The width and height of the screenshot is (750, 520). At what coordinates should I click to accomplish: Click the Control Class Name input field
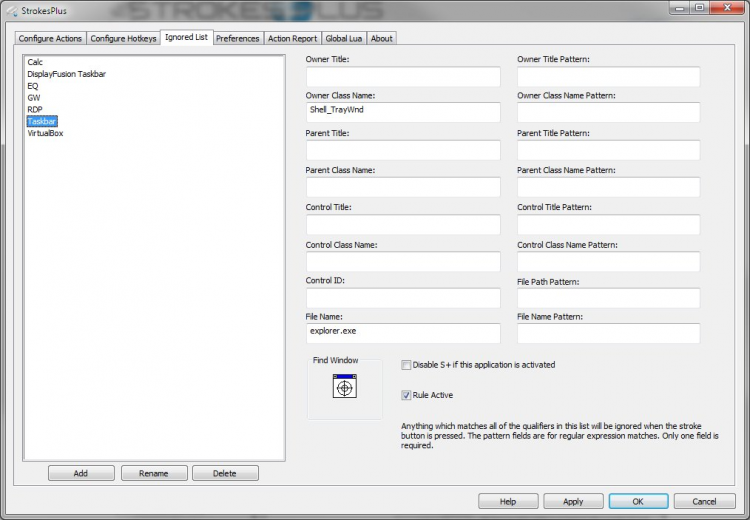(x=403, y=262)
